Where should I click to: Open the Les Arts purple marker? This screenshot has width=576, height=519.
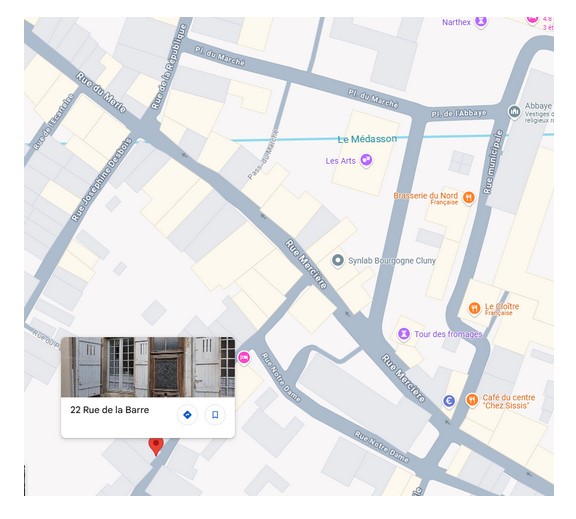[x=366, y=161]
